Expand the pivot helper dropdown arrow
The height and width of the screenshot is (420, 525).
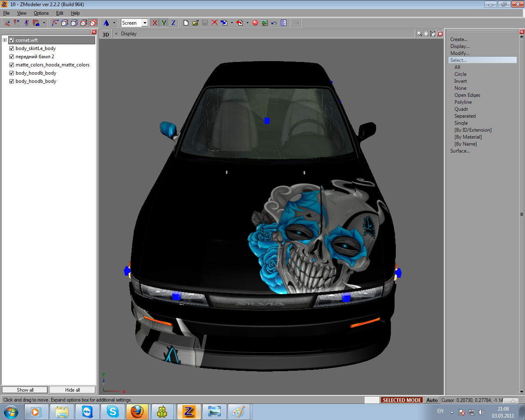click(x=114, y=23)
